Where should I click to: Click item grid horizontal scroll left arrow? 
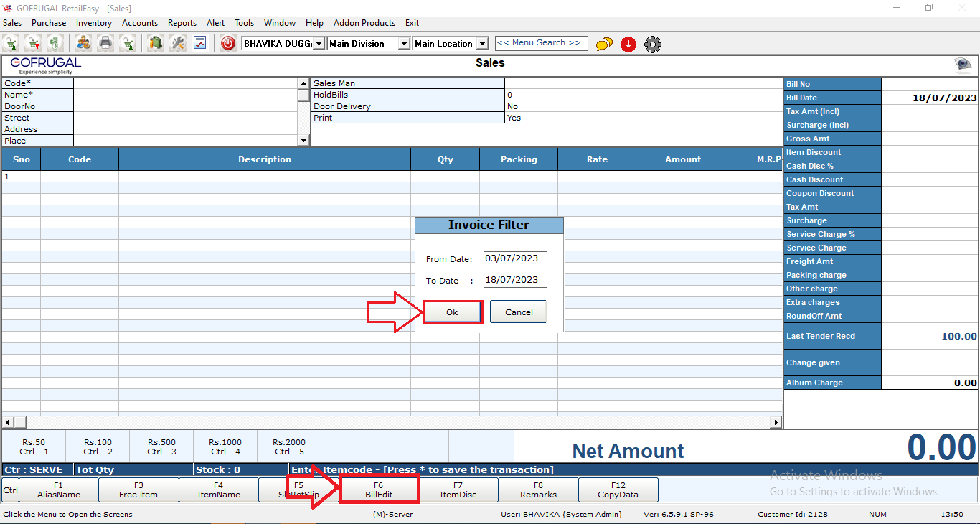pos(8,422)
